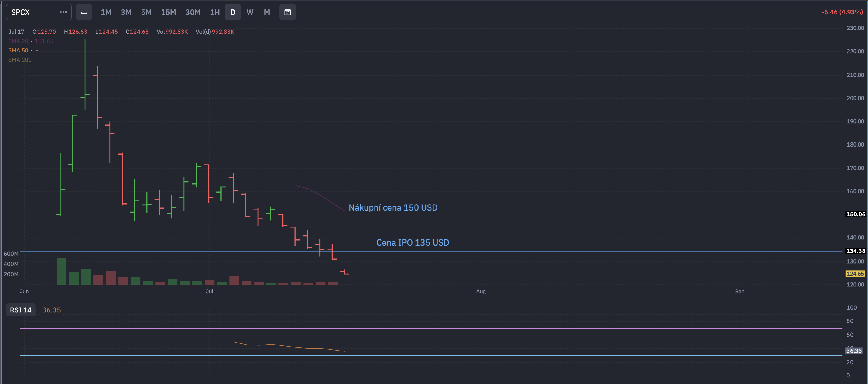Click the RSI value 36.35 readout

pyautogui.click(x=51, y=310)
